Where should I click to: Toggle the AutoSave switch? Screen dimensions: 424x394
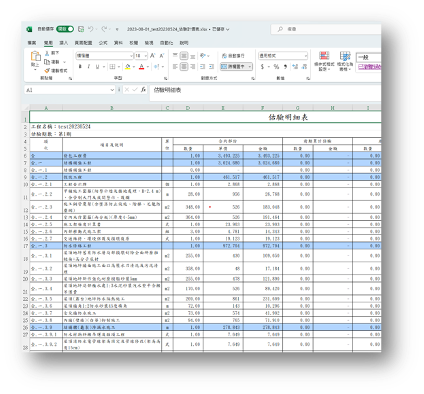(x=65, y=29)
